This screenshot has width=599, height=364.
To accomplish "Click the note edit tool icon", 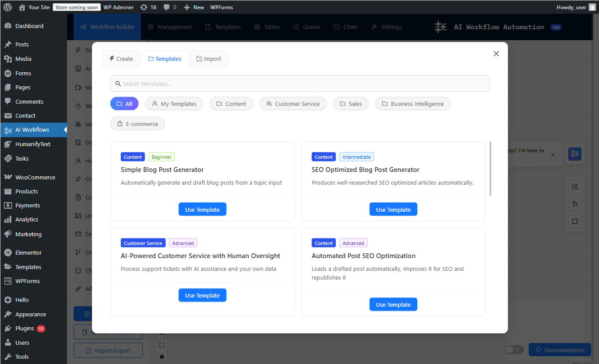I will click(x=575, y=187).
